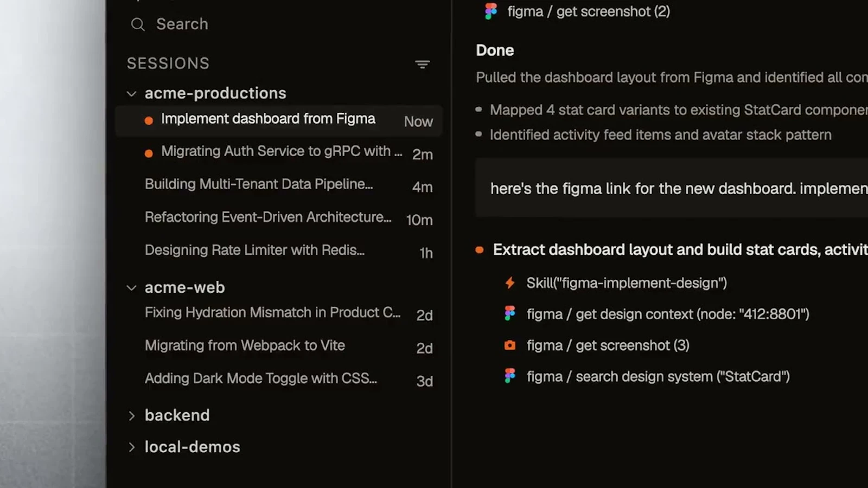Viewport: 868px width, 488px height.
Task: Select the Implement dashboard from Figma session
Action: pyautogui.click(x=267, y=118)
